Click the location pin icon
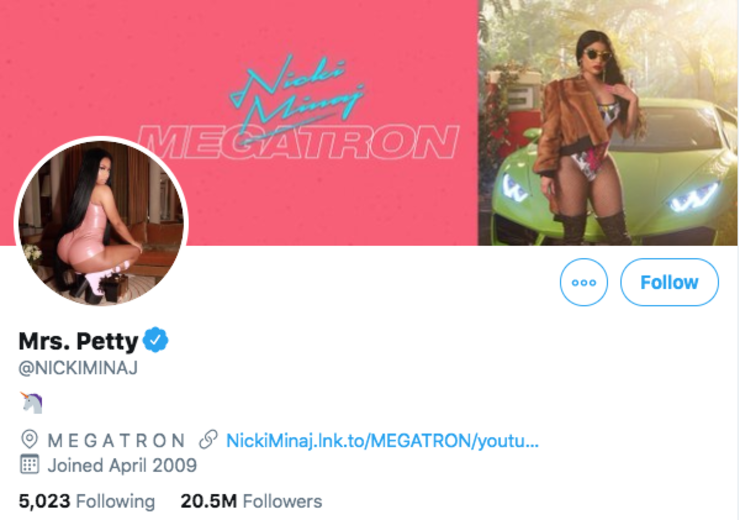This screenshot has height=520, width=740. [28, 440]
